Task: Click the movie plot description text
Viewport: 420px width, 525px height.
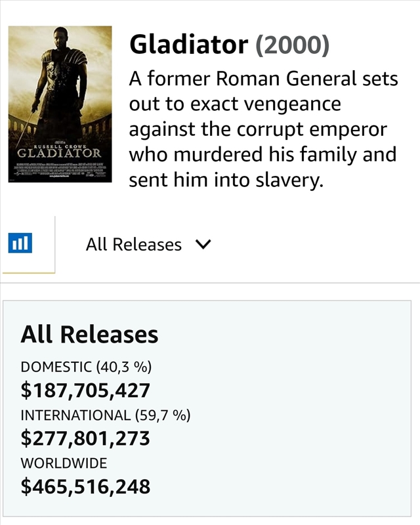Action: point(263,130)
